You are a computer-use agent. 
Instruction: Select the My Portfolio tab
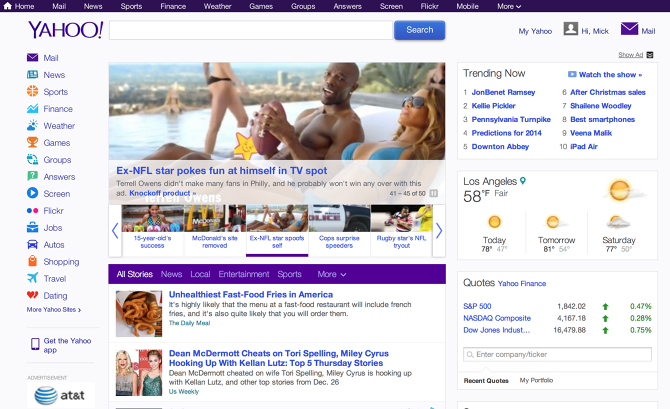(x=536, y=380)
